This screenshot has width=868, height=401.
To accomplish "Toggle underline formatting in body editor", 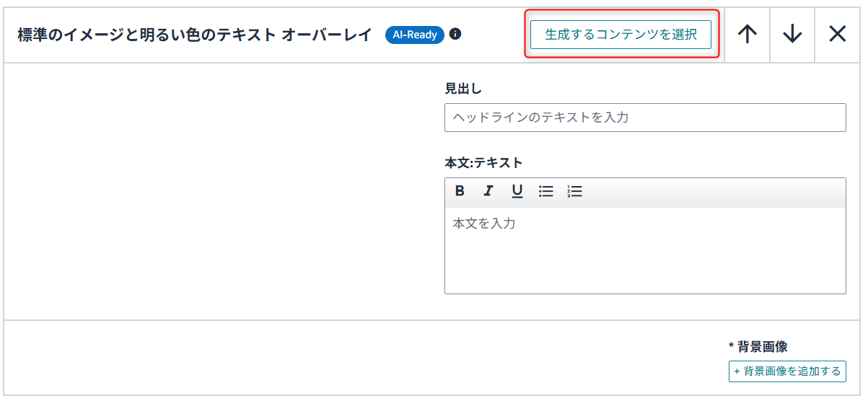I will 517,191.
